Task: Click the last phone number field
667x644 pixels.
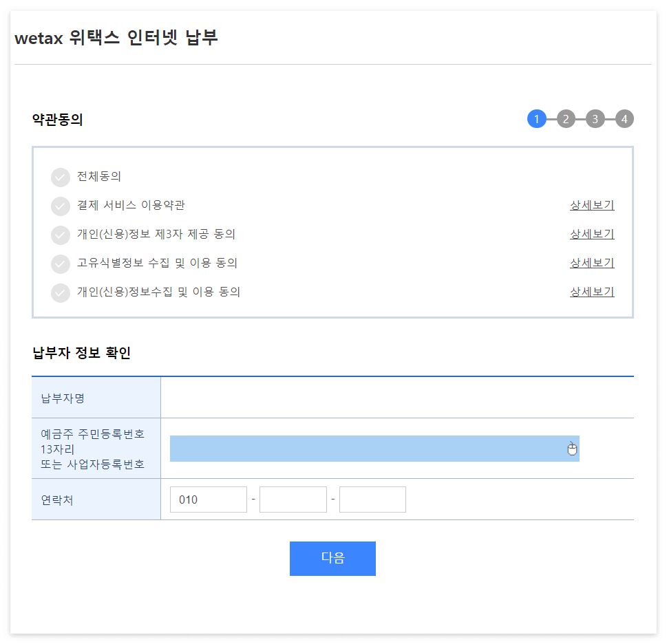Action: (x=372, y=499)
